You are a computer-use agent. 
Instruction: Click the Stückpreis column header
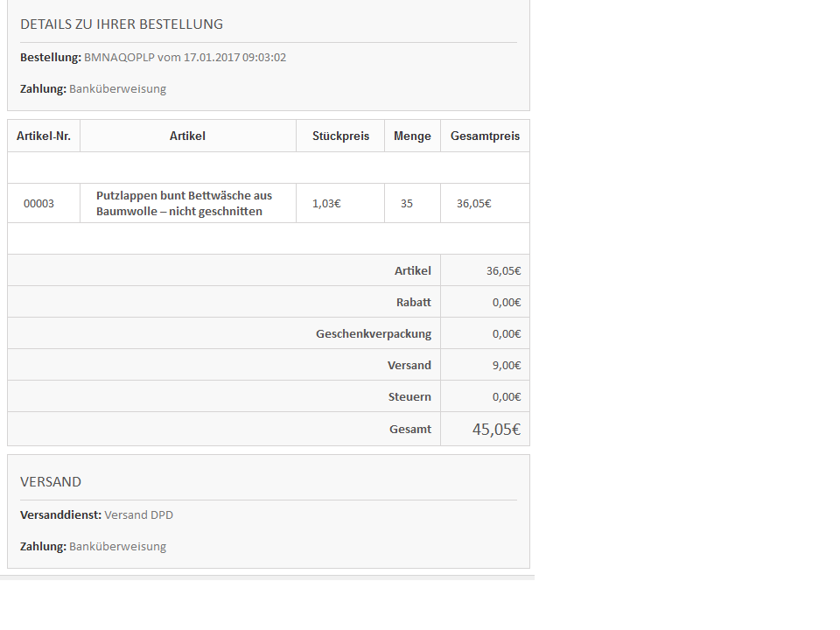coord(340,136)
